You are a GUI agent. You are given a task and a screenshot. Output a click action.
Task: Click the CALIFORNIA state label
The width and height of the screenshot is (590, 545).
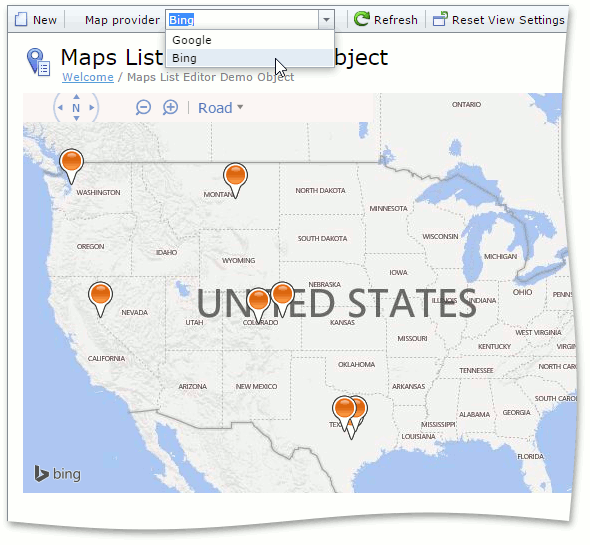tap(106, 359)
